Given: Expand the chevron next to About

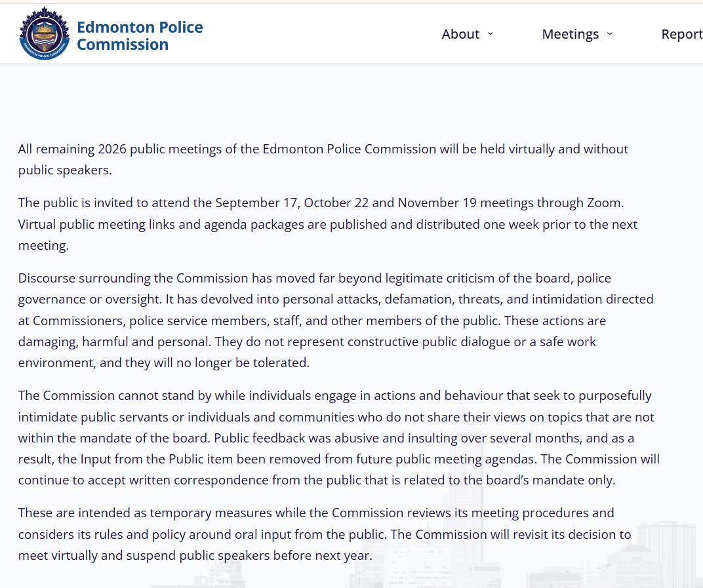Looking at the screenshot, I should click(x=491, y=33).
